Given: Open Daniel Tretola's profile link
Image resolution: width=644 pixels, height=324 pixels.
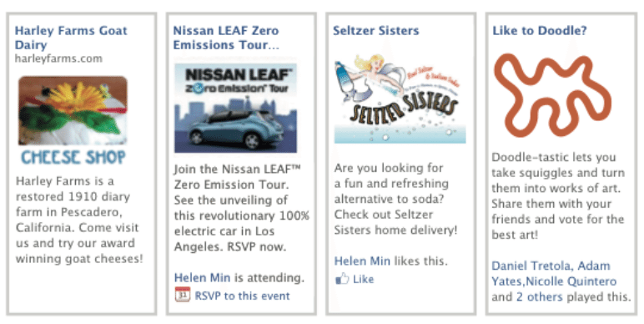Looking at the screenshot, I should click(532, 266).
